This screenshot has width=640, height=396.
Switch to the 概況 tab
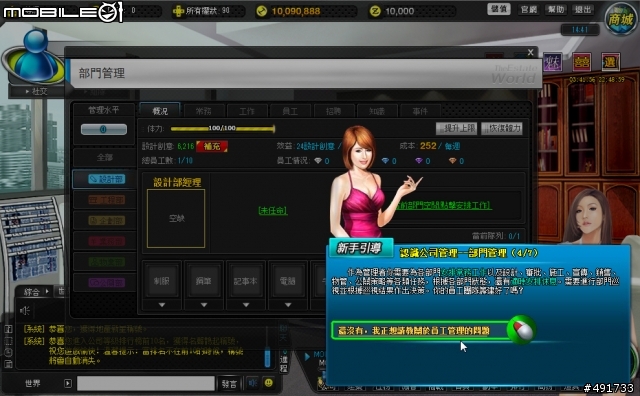[x=160, y=111]
